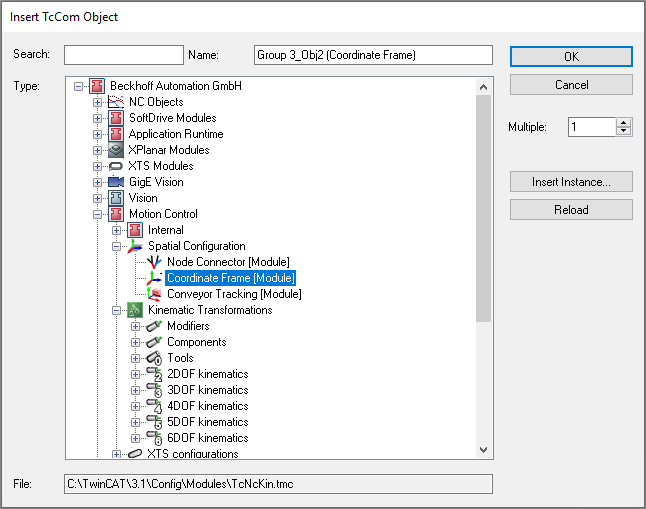Click into the Search field
The image size is (646, 509).
click(x=124, y=55)
